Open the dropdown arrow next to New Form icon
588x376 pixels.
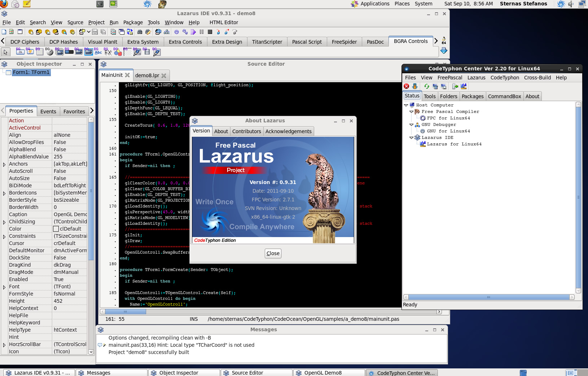point(88,32)
